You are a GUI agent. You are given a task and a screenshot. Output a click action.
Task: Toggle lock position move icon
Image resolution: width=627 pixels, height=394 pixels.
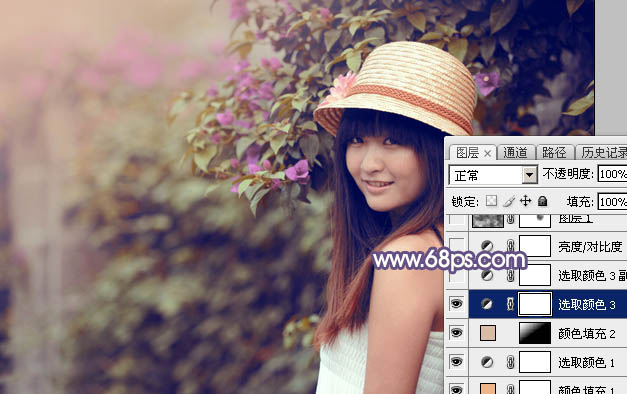pos(525,201)
